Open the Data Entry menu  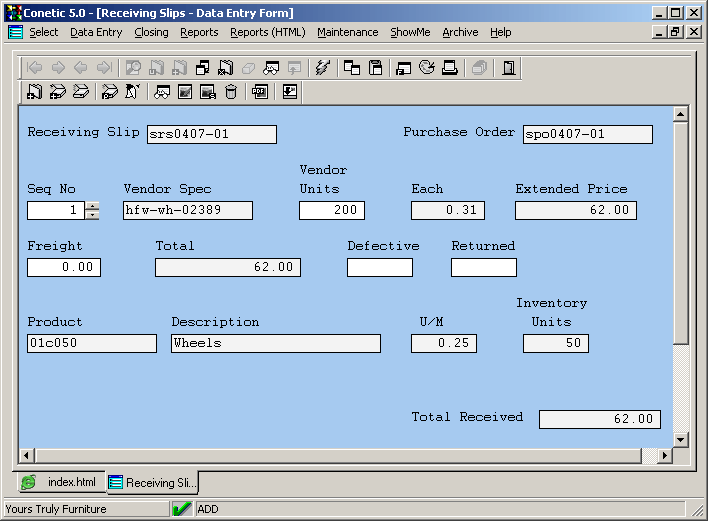click(96, 32)
